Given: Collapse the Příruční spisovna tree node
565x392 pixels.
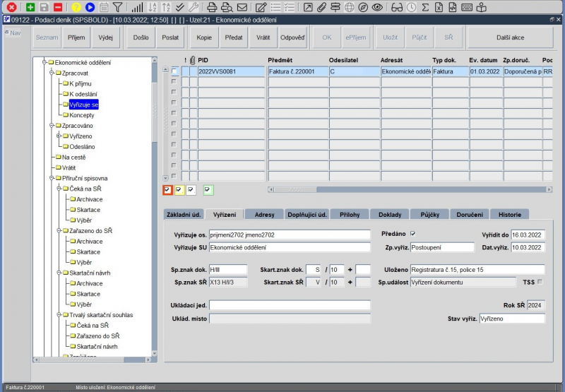Looking at the screenshot, I should pos(52,178).
